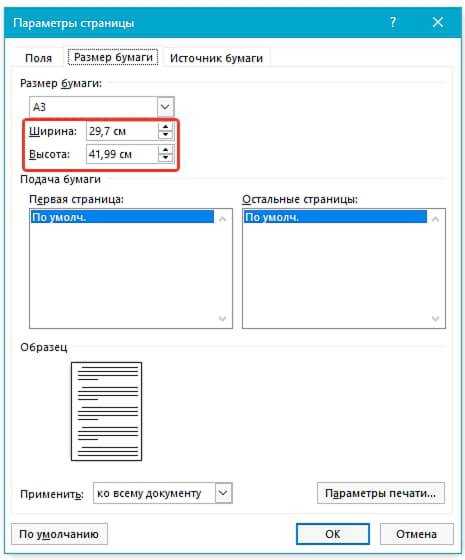Expand the Применить dropdown arrow

(x=223, y=493)
